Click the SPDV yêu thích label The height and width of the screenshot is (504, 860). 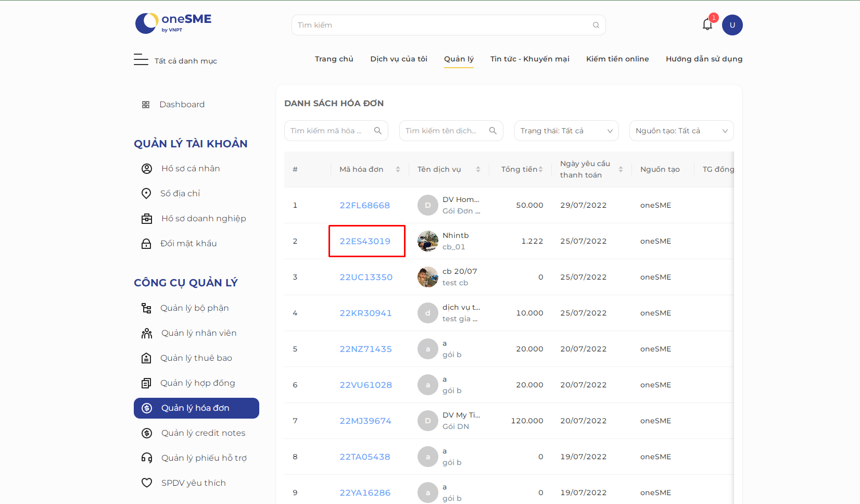pyautogui.click(x=194, y=483)
